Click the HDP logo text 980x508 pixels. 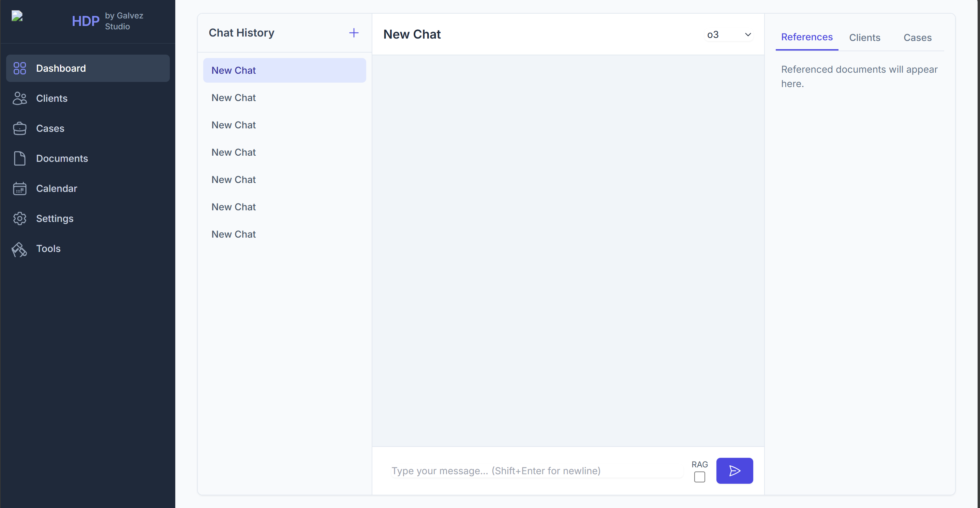click(86, 21)
